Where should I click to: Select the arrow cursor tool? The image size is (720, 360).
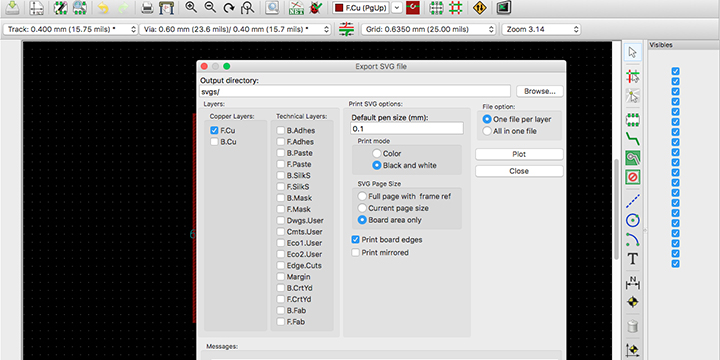[x=633, y=52]
